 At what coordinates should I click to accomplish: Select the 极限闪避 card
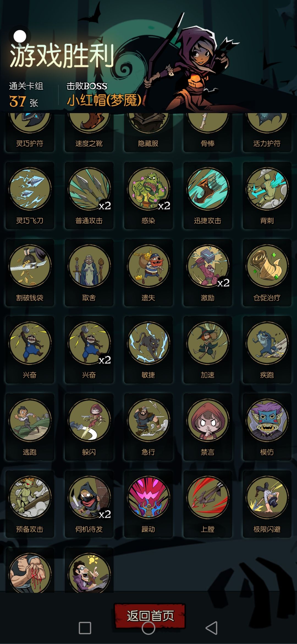(x=267, y=504)
